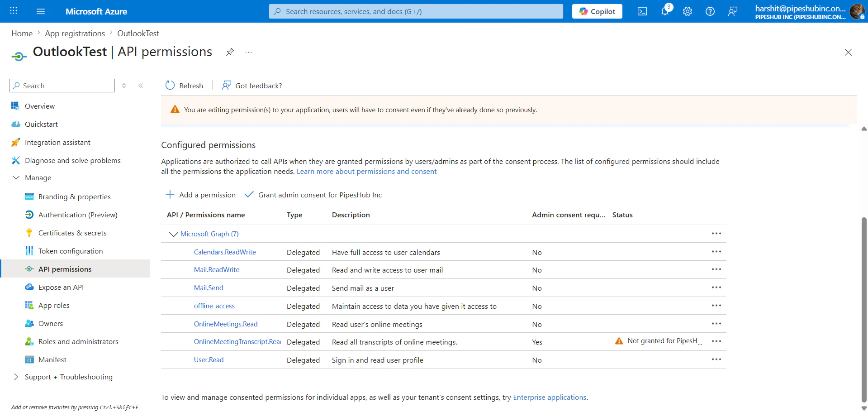The image size is (868, 412).
Task: Open the help pane
Action: (x=710, y=11)
